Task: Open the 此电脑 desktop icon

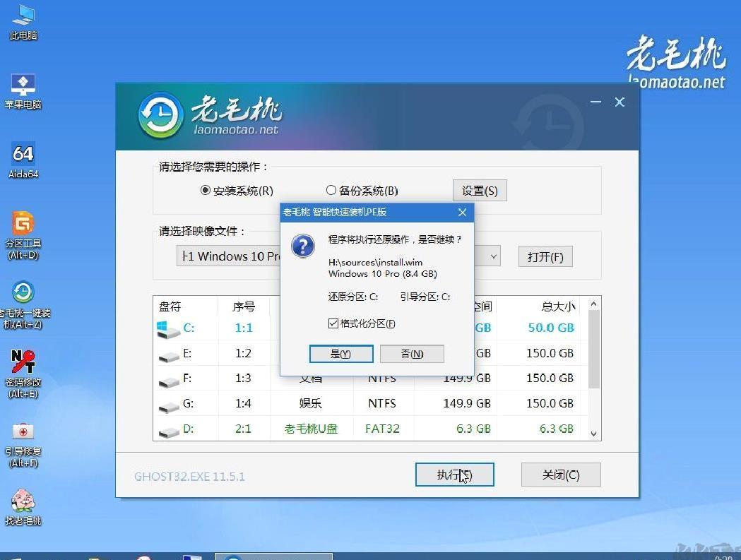Action: coord(23,22)
